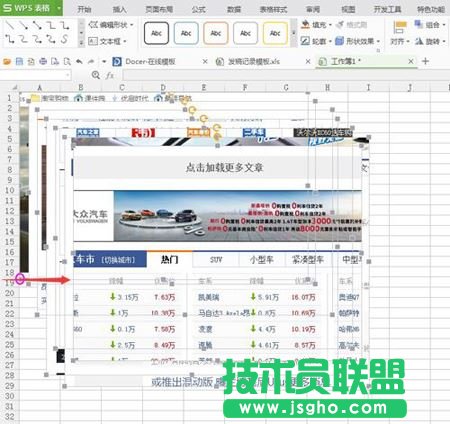The width and height of the screenshot is (450, 424).
Task: Click the Print Preview icon
Action: (x=67, y=61)
